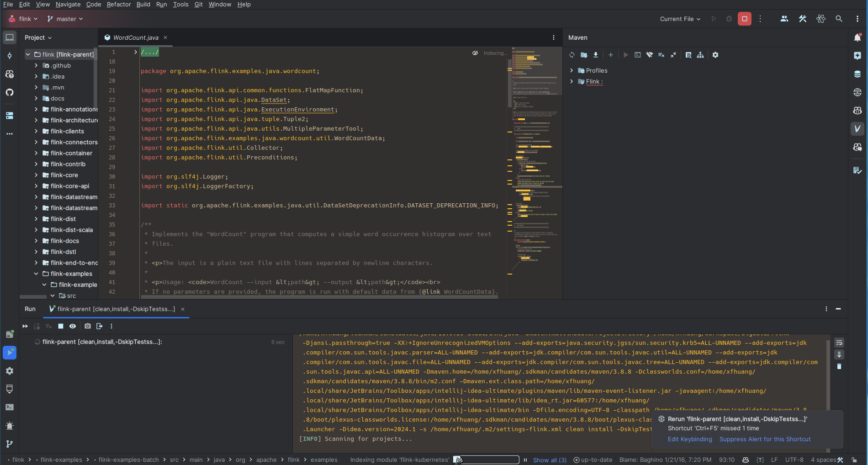Screen dimensions: 868x465
Task: Click Suppress Alert for this Shortcut link
Action: (x=765, y=439)
